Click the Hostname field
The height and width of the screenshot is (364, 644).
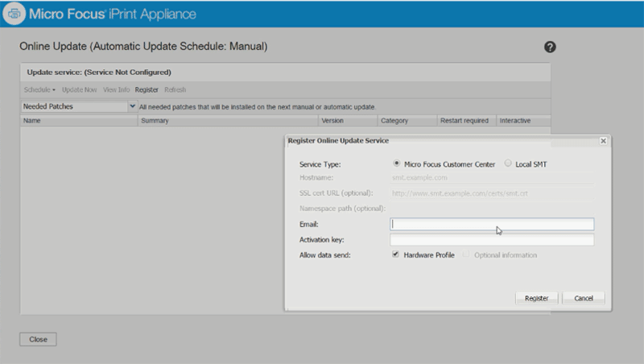(492, 177)
